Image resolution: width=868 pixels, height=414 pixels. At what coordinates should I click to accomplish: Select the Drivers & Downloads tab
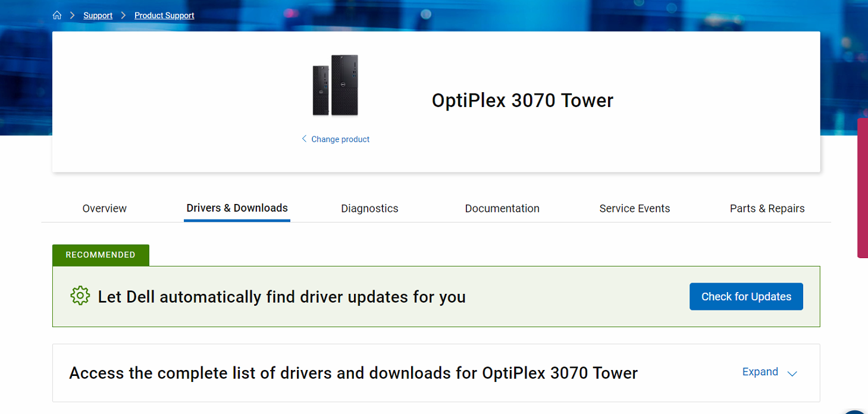coord(237,208)
